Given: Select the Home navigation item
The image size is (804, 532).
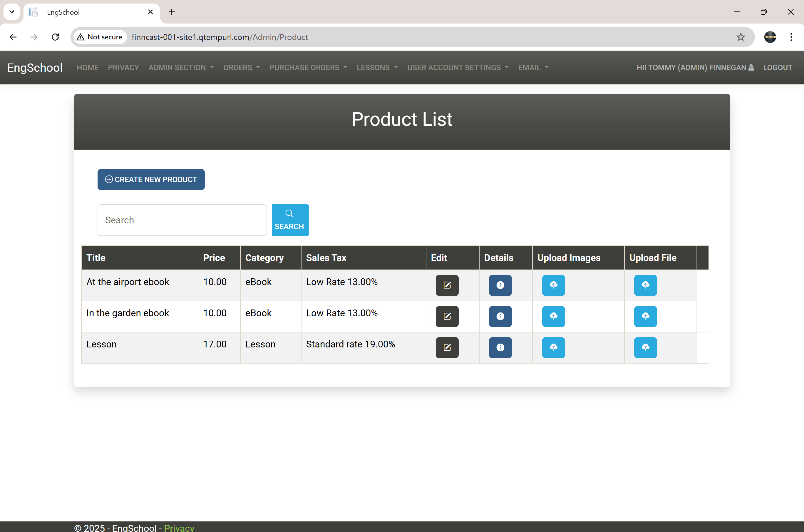Looking at the screenshot, I should point(87,68).
